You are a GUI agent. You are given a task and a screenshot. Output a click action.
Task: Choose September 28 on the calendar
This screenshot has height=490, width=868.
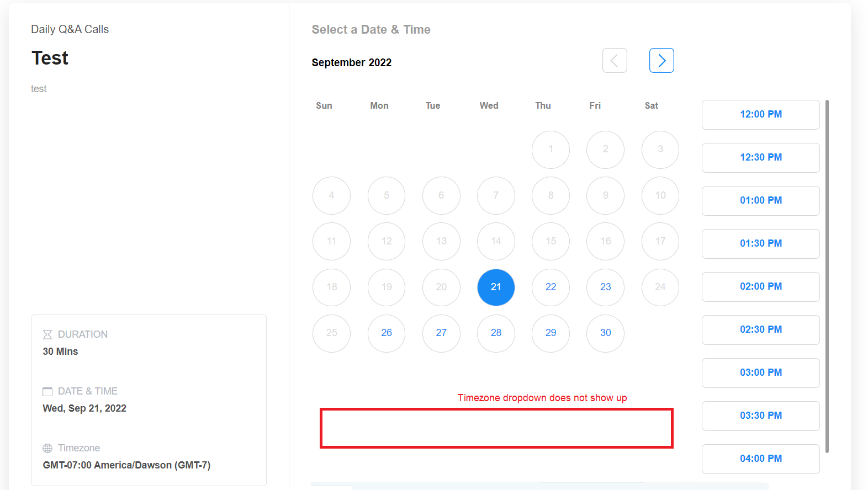pos(496,333)
